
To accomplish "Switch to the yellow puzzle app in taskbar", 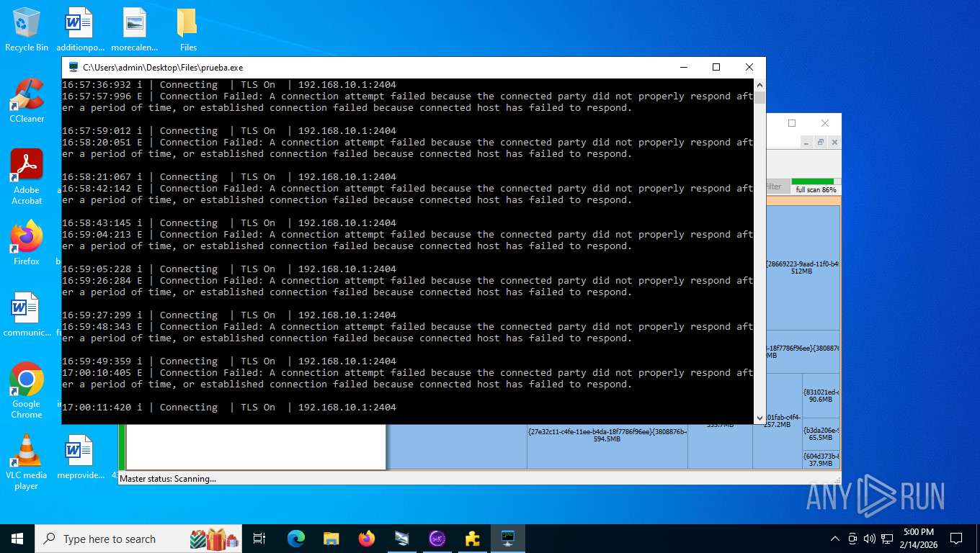I will (472, 539).
